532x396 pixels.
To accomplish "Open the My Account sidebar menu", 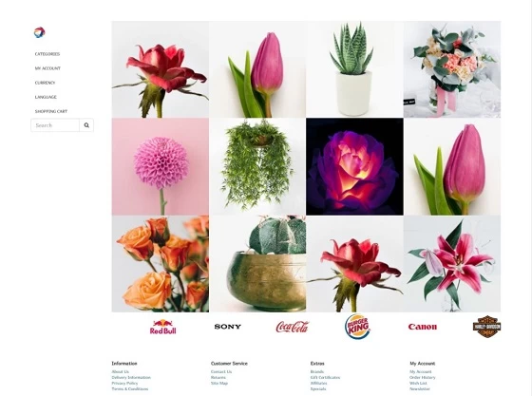I will [47, 68].
